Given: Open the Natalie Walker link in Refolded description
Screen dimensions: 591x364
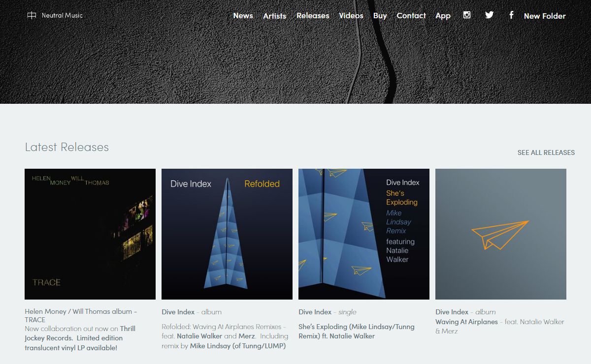Looking at the screenshot, I should (x=199, y=336).
